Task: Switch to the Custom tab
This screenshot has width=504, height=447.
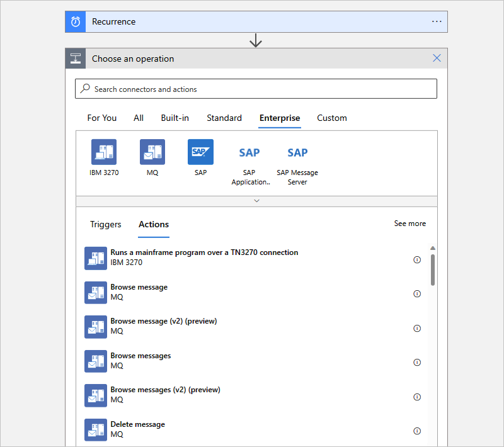Action: tap(331, 118)
